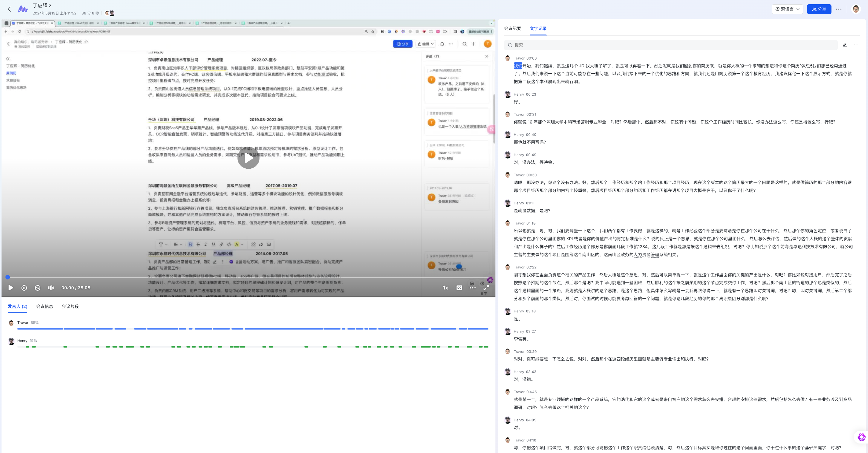This screenshot has height=453, width=868.
Task: Open the 会议片段 tab
Action: click(x=70, y=306)
